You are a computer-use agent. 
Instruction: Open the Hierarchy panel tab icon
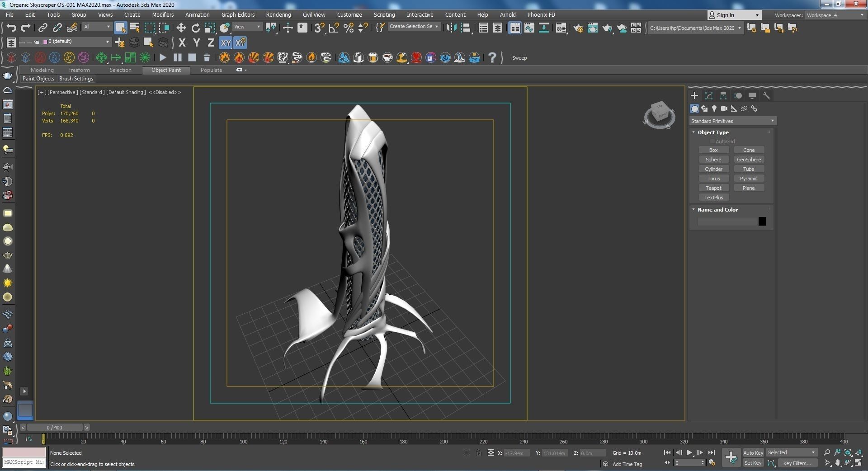[x=723, y=96]
